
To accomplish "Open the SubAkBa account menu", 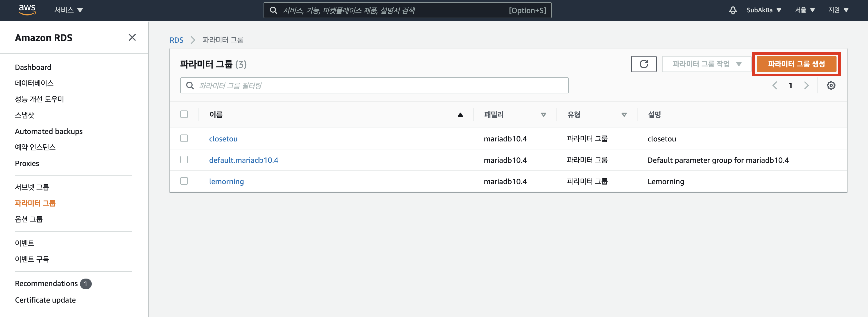I will 763,10.
